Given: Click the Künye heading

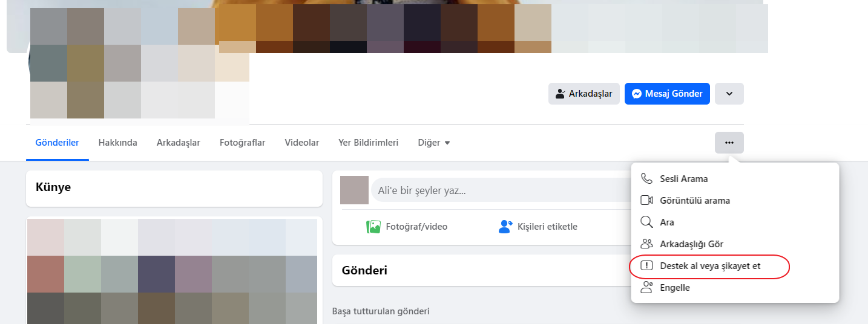Looking at the screenshot, I should click(53, 187).
